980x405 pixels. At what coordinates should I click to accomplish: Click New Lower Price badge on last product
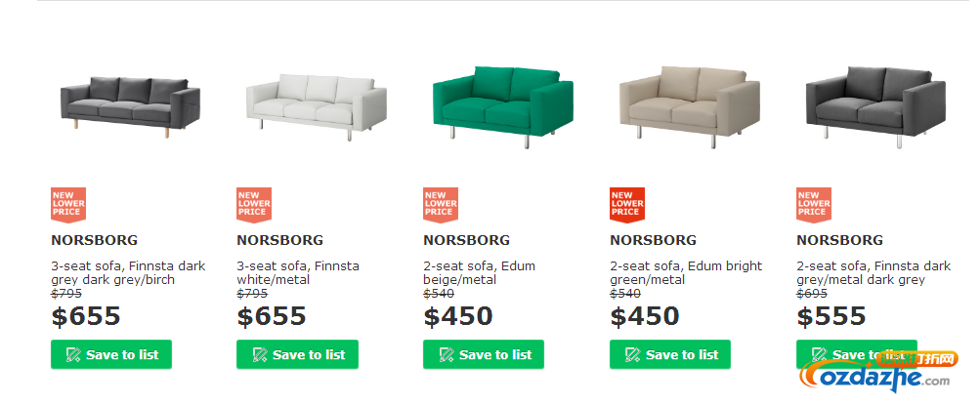(x=814, y=205)
